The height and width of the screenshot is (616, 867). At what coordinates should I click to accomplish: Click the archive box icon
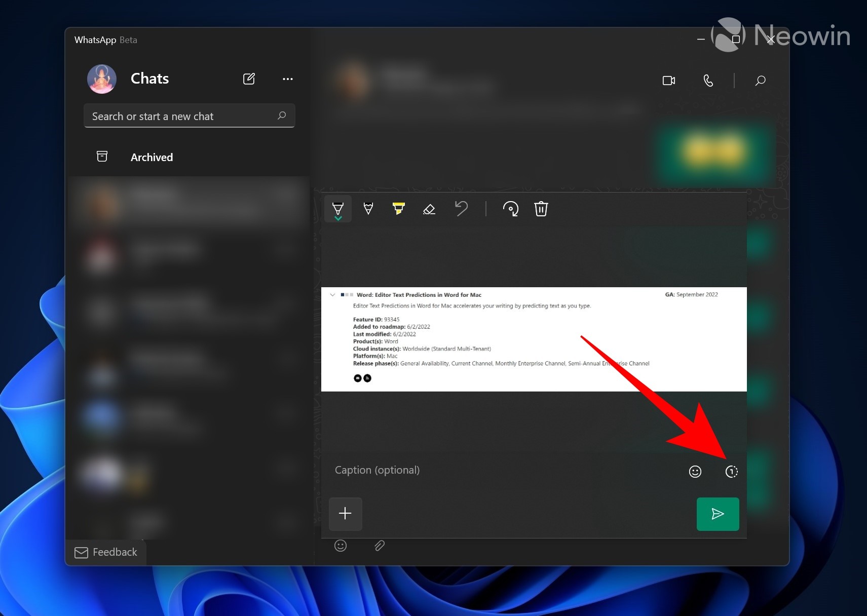(x=102, y=157)
